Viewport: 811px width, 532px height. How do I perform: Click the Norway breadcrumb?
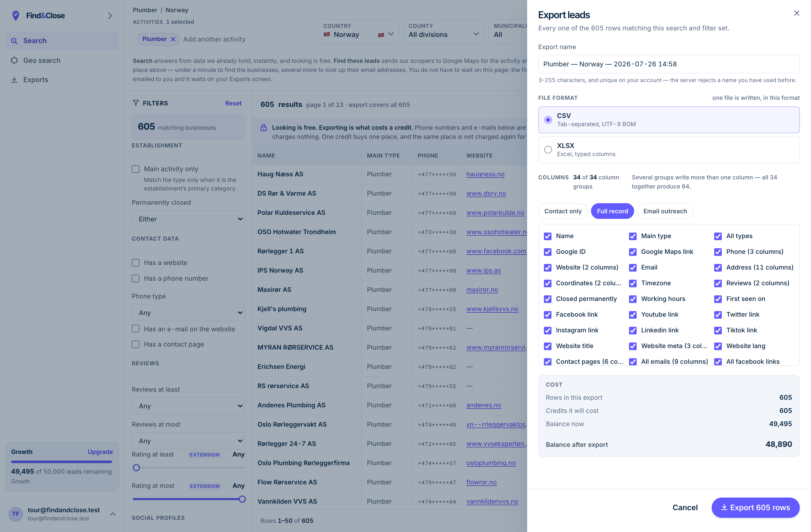(x=177, y=10)
